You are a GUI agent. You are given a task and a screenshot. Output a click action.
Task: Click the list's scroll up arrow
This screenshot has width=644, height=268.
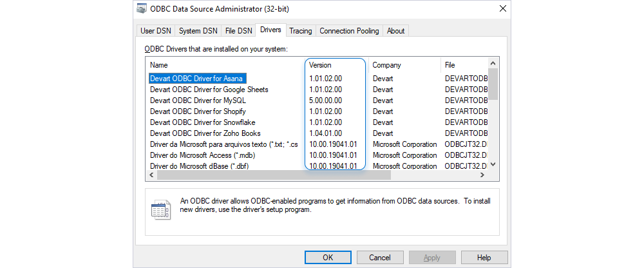(493, 63)
